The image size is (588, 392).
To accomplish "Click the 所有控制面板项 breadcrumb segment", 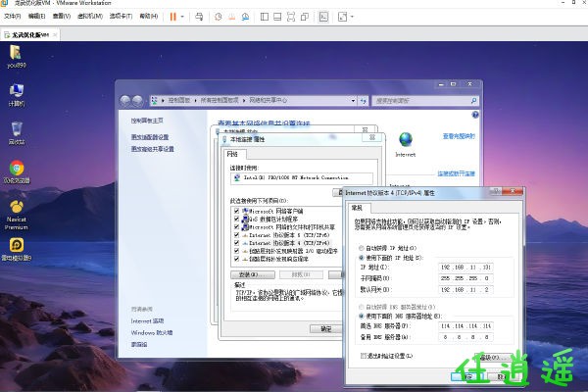I will [220, 101].
